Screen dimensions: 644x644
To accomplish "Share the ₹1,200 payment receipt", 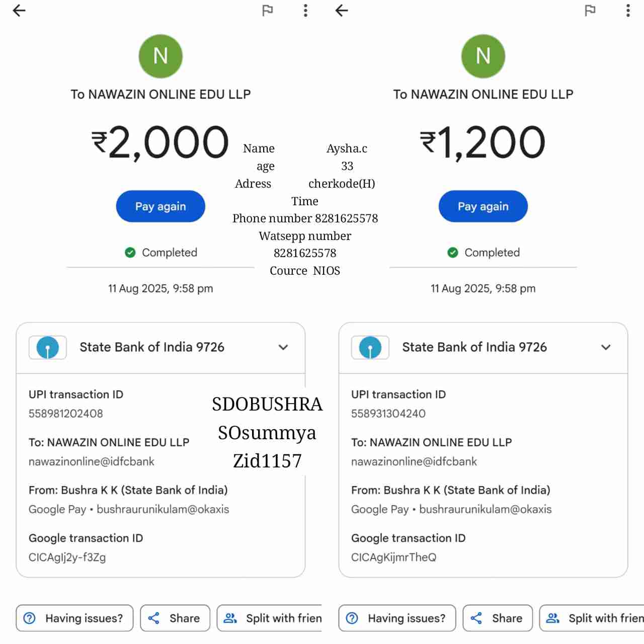I will (x=498, y=618).
